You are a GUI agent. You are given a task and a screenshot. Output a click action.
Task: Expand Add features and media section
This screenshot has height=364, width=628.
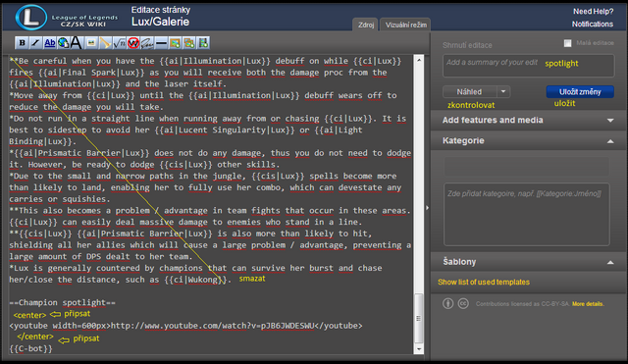coord(529,120)
